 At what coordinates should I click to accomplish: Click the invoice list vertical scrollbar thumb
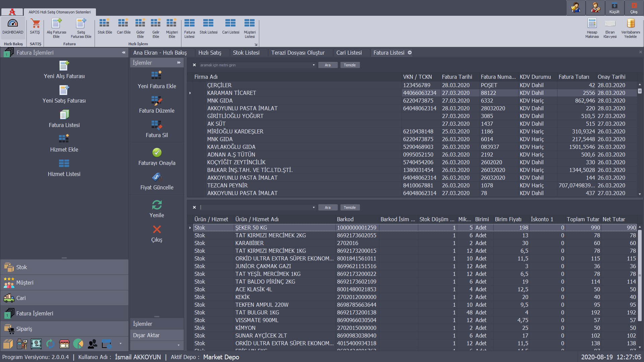pyautogui.click(x=640, y=91)
